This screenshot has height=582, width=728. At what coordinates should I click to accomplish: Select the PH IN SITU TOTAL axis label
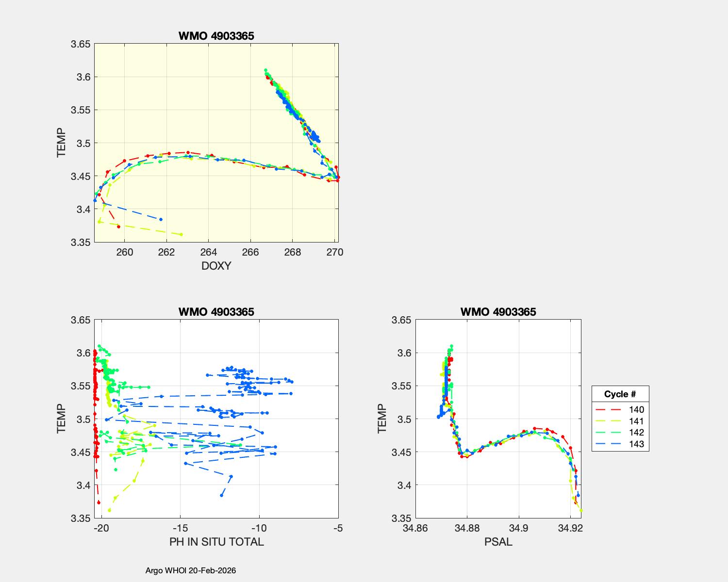(216, 542)
